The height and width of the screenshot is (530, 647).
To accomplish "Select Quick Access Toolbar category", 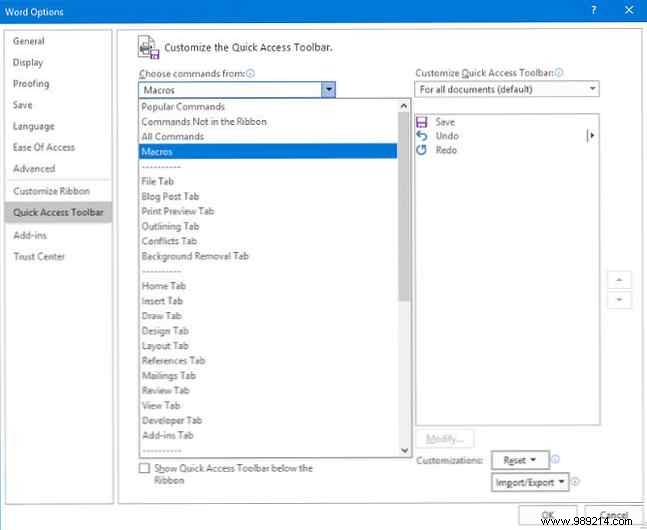I will [x=59, y=212].
